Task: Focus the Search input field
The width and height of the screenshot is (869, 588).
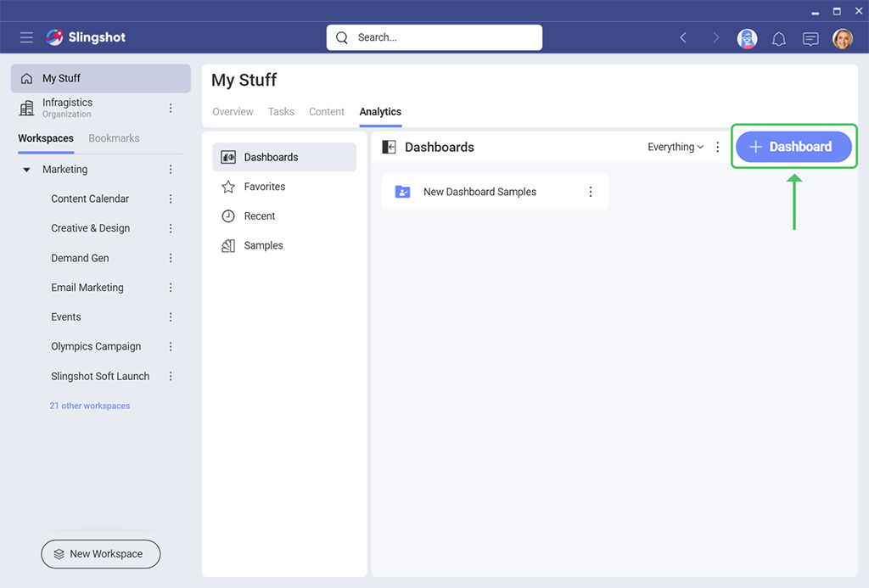Action: pyautogui.click(x=434, y=37)
